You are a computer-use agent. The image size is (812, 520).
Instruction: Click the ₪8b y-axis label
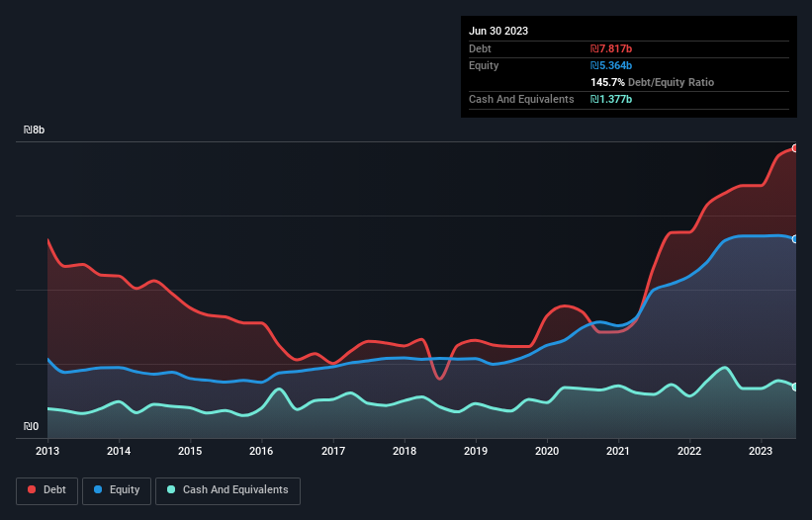(35, 130)
